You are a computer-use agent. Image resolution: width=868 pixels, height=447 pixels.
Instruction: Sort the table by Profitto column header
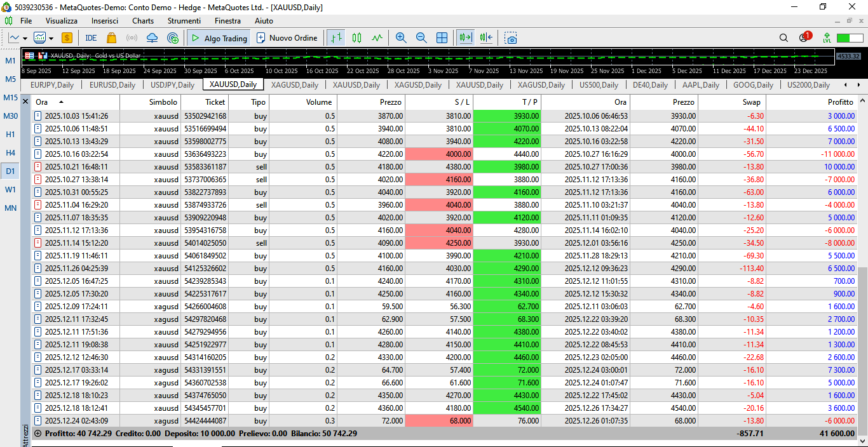tap(840, 102)
